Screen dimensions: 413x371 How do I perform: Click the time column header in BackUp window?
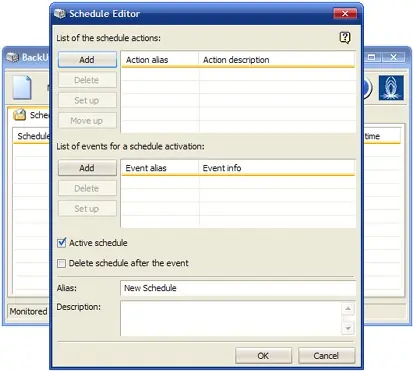(381, 136)
